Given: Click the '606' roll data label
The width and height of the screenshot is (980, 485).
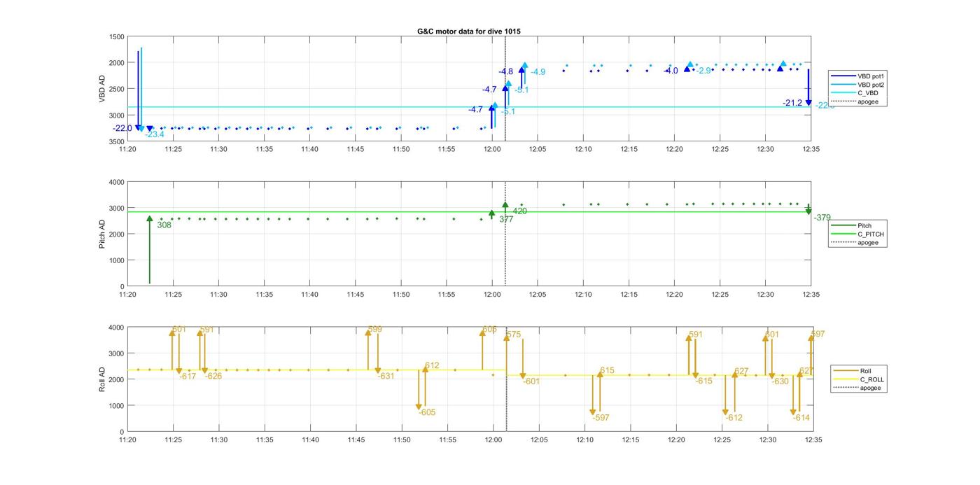Looking at the screenshot, I should 490,329.
